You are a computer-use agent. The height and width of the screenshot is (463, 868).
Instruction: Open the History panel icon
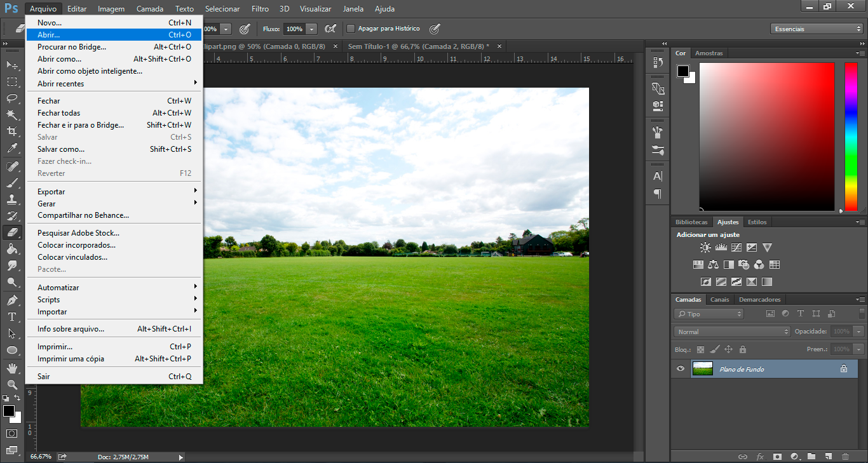click(x=658, y=62)
